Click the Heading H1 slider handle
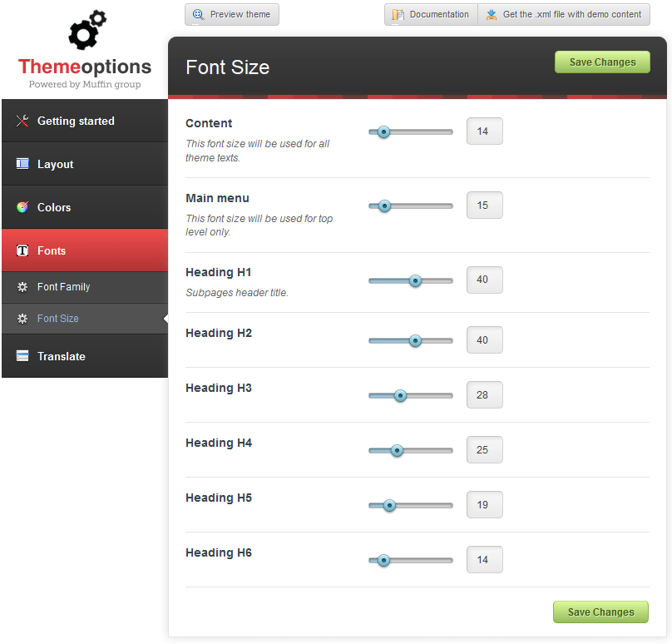The width and height of the screenshot is (672, 644). coord(415,281)
